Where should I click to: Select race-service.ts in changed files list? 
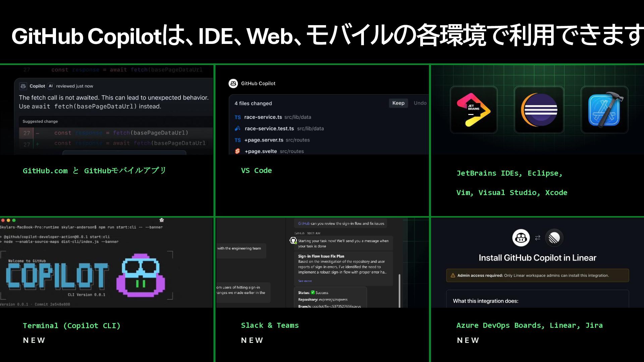tap(263, 117)
